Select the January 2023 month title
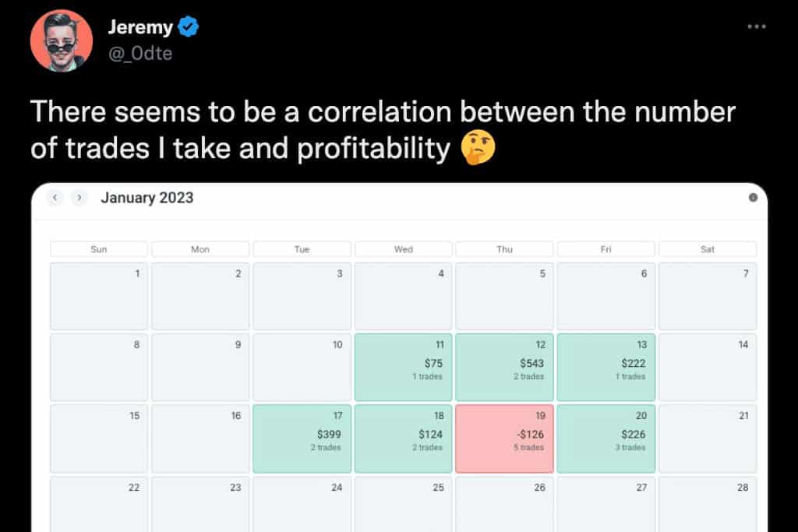The height and width of the screenshot is (532, 798). point(147,198)
